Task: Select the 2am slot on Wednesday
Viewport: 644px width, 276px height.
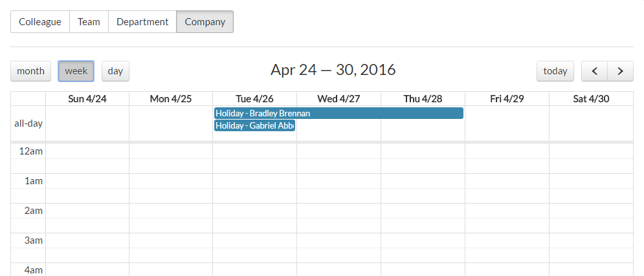Action: point(339,211)
